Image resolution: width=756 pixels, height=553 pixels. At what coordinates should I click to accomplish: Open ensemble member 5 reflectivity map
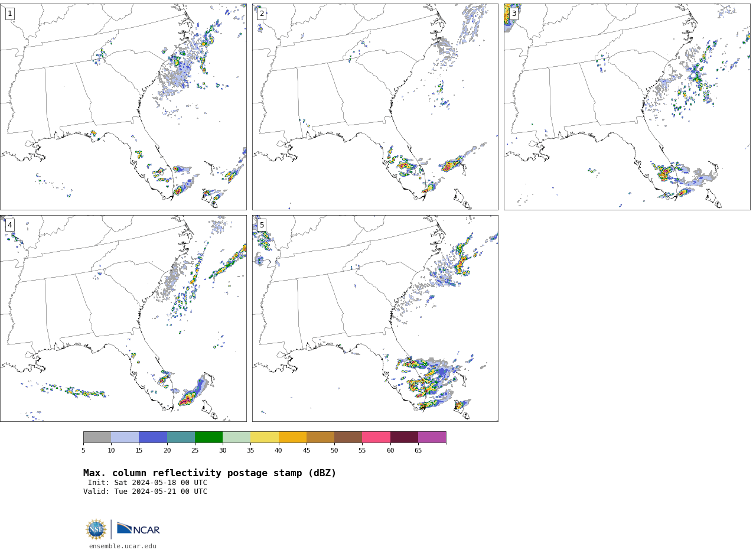tap(375, 318)
